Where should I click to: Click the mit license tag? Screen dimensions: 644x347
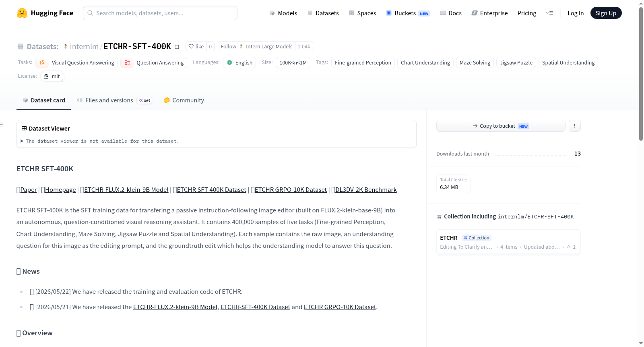[x=52, y=76]
